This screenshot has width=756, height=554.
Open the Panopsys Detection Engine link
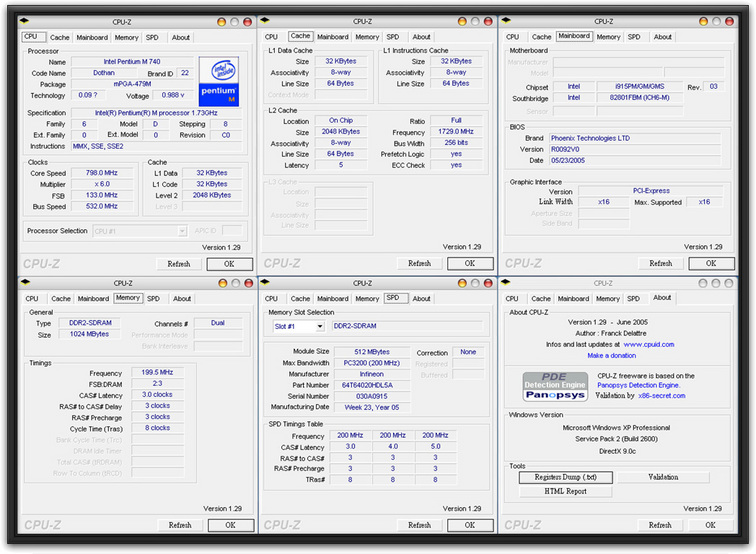tap(638, 385)
